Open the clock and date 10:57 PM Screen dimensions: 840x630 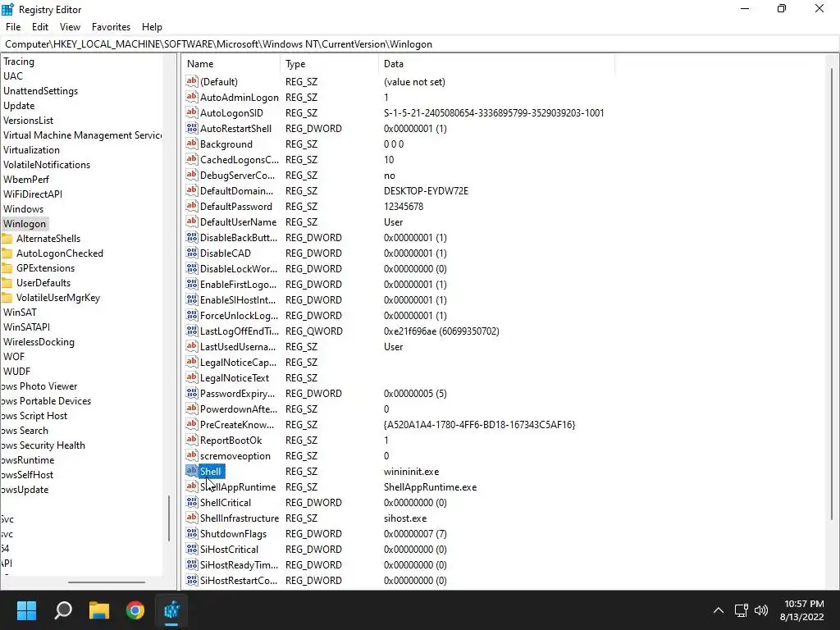802,610
